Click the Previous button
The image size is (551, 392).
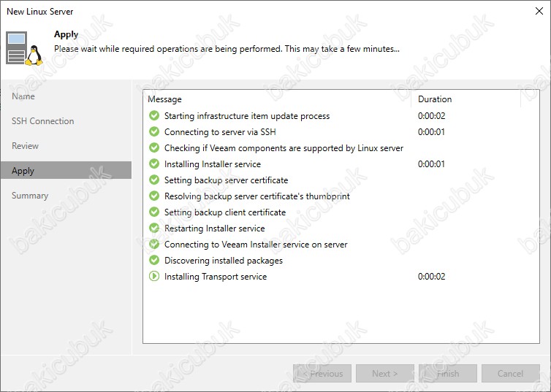322,374
